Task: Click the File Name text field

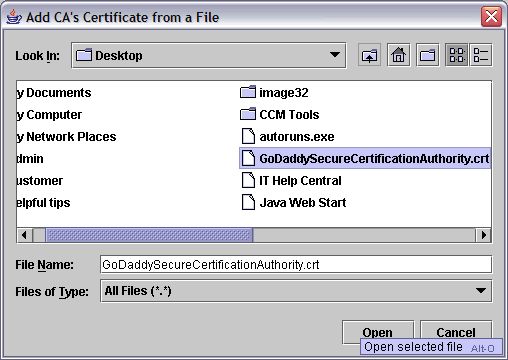Action: click(296, 264)
